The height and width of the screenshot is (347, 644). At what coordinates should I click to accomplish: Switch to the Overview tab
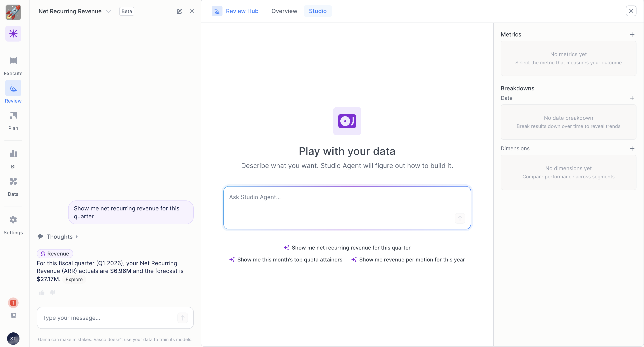click(x=284, y=11)
